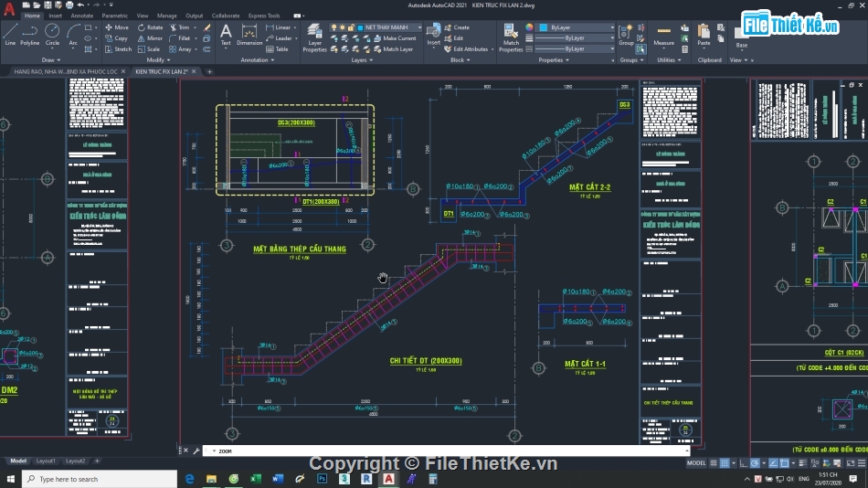The height and width of the screenshot is (488, 868).
Task: Click Make Current layer button
Action: click(x=396, y=38)
